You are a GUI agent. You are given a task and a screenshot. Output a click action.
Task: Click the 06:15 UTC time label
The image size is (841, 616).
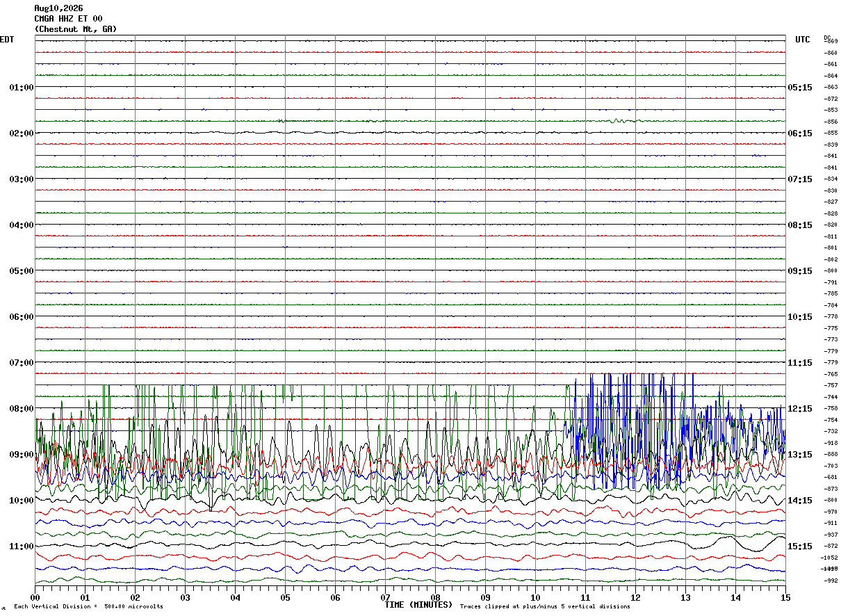pyautogui.click(x=800, y=133)
